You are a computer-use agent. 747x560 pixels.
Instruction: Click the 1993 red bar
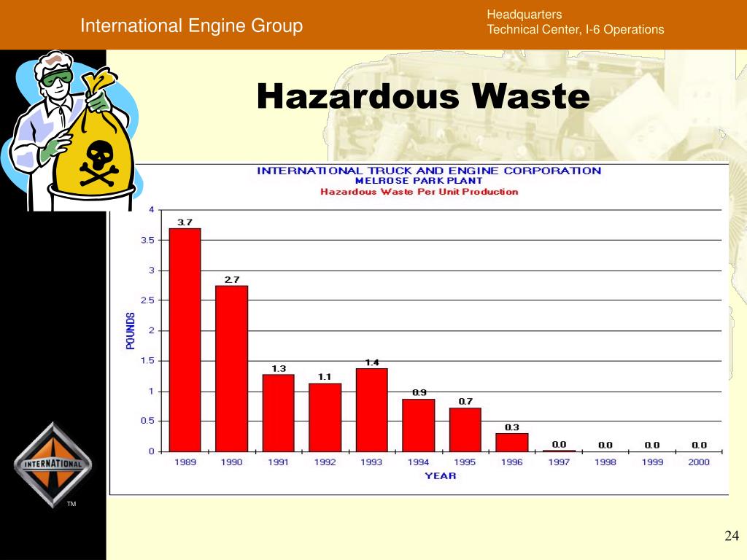point(371,410)
